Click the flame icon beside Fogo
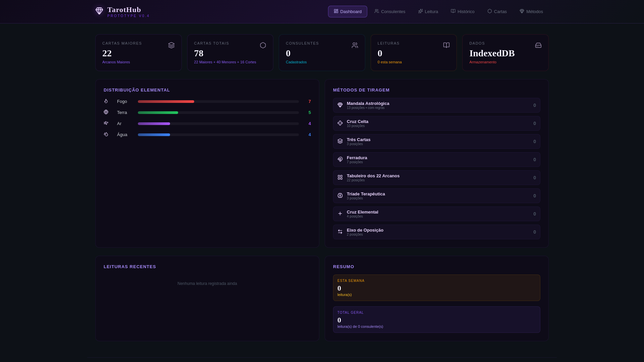The height and width of the screenshot is (362, 644). coord(106,101)
